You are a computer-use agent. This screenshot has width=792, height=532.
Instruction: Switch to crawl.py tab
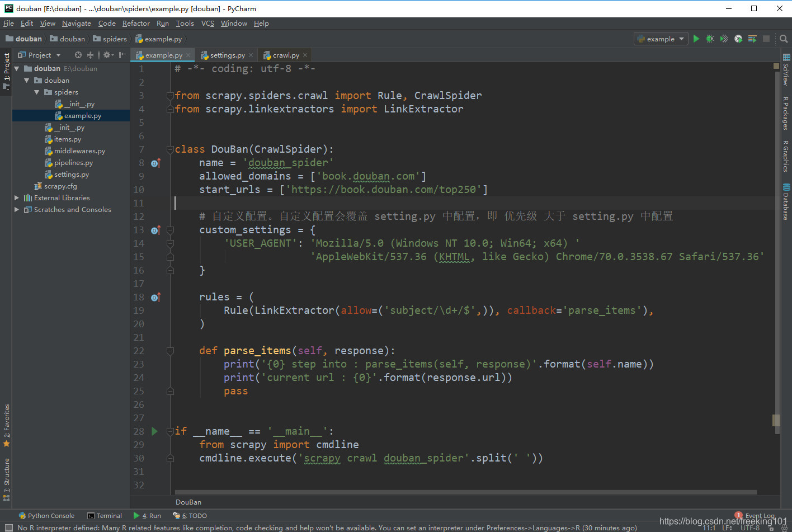pyautogui.click(x=285, y=55)
